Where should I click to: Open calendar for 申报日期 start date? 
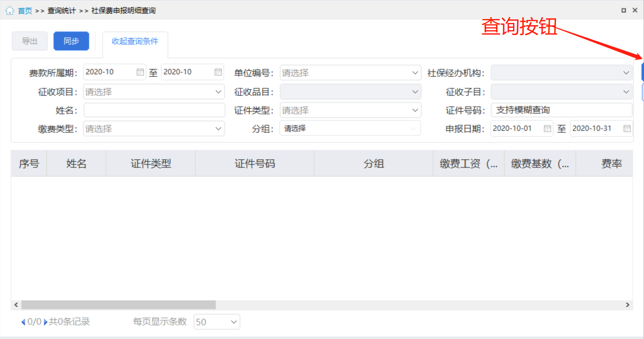click(x=547, y=128)
